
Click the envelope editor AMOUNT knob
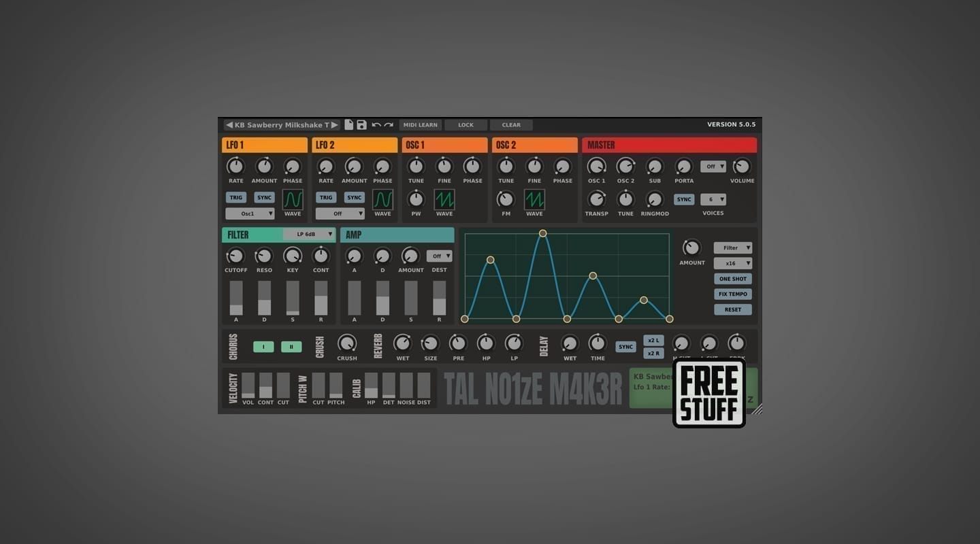tap(691, 248)
